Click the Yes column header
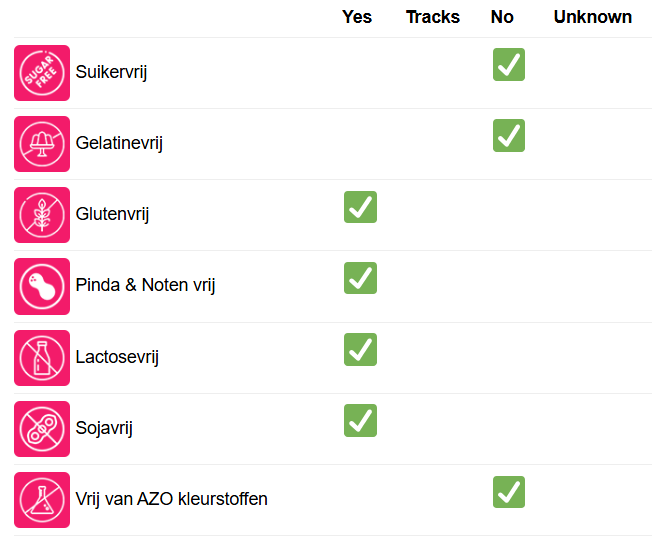Image resolution: width=661 pixels, height=539 pixels. tap(357, 17)
